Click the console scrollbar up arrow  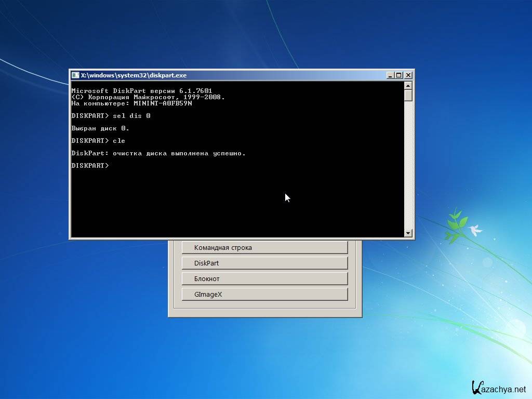[x=408, y=85]
